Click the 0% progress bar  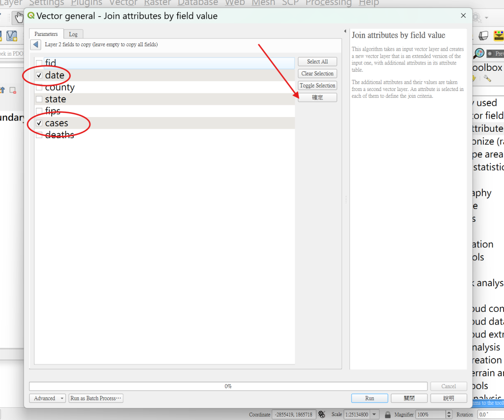click(x=228, y=386)
